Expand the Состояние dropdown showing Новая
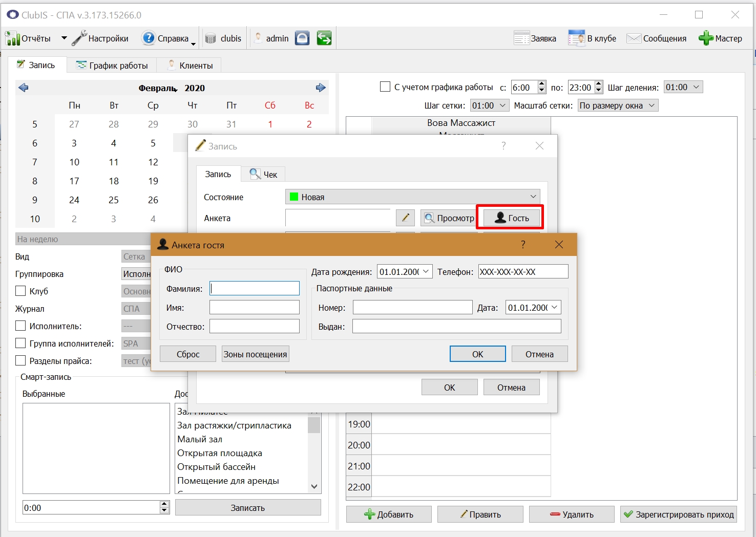This screenshot has height=537, width=756. 412,197
